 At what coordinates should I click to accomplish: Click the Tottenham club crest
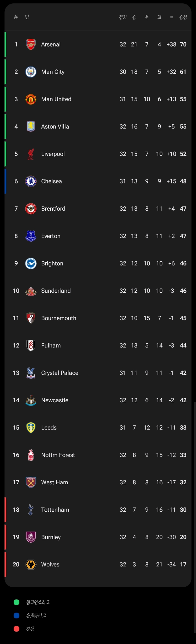[31, 510]
